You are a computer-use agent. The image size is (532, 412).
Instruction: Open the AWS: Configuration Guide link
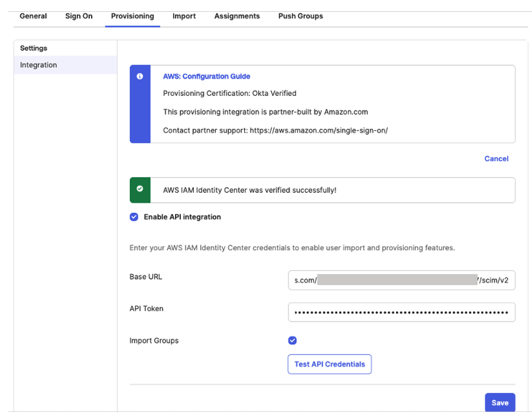coord(206,76)
